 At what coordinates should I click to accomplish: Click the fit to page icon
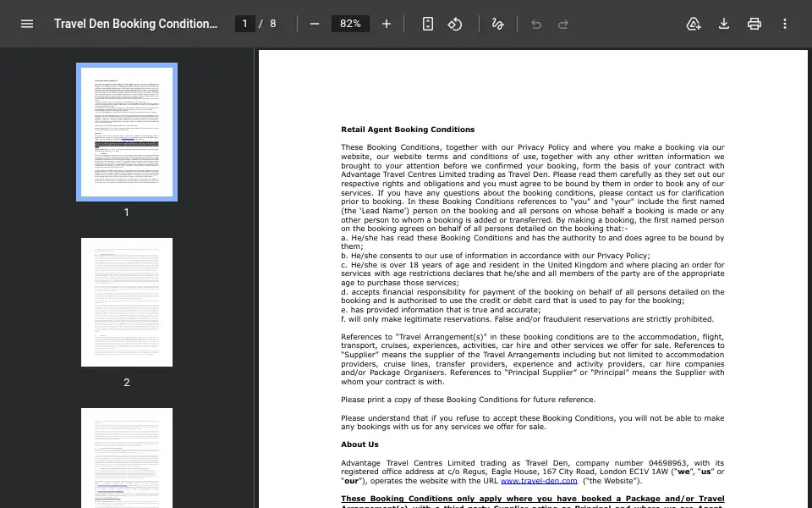pyautogui.click(x=428, y=24)
